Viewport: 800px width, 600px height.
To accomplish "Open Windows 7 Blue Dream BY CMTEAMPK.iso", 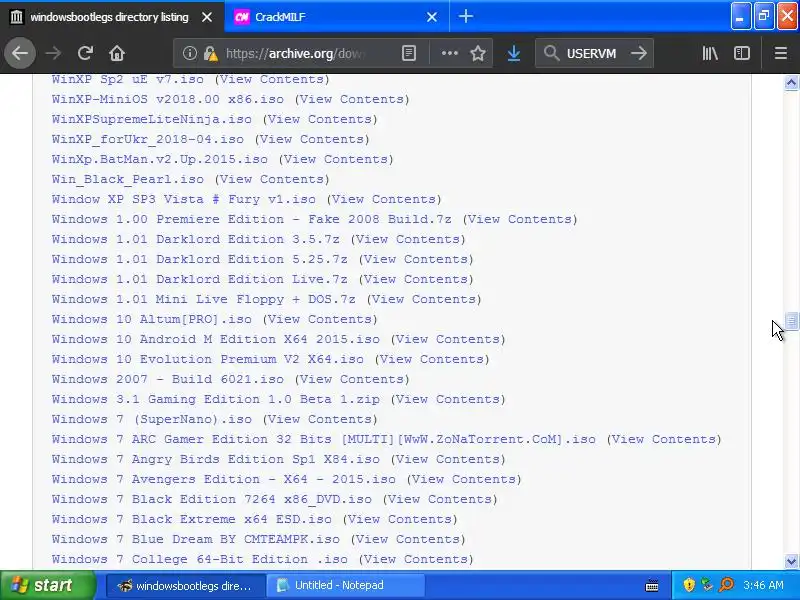I will pos(196,539).
